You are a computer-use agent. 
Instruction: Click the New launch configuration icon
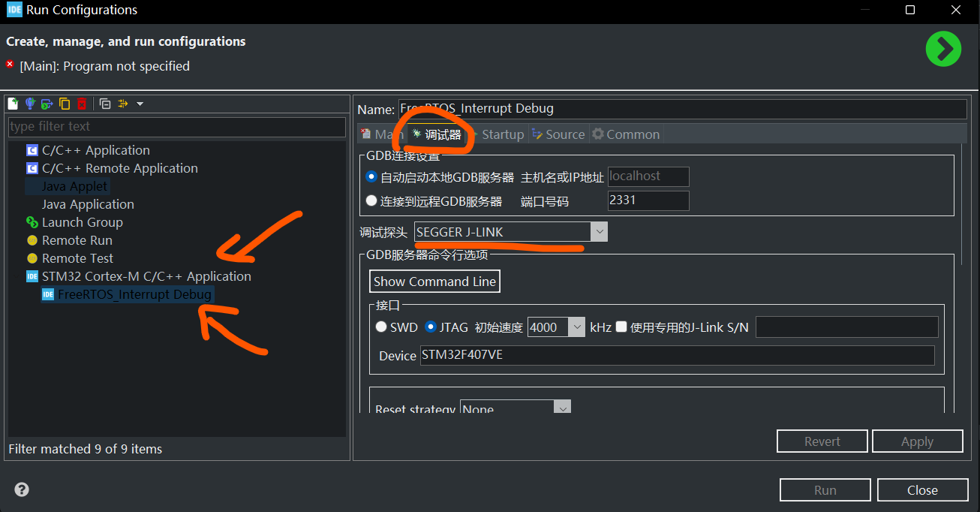[13, 104]
